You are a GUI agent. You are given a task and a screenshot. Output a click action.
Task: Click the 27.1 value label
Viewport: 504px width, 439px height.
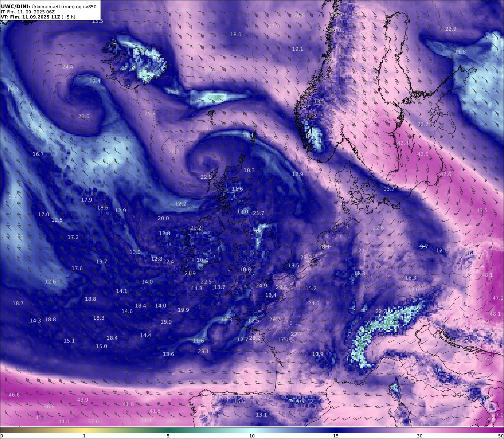[364, 250]
